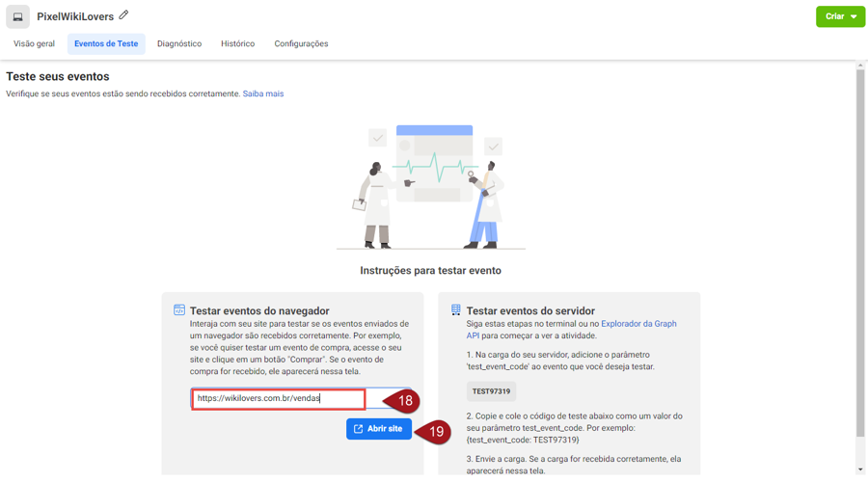Open the Diagnóstico tab

(x=179, y=43)
